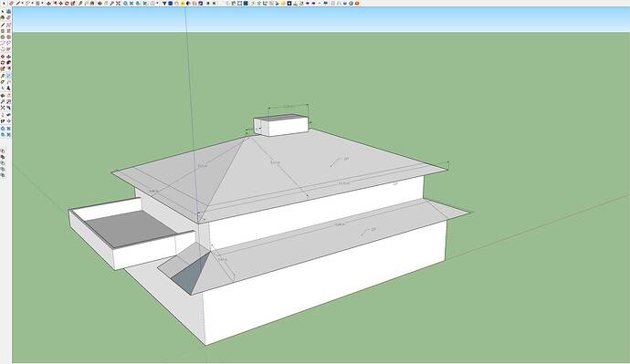Choose Follow Me tool in left tool set

point(8,63)
